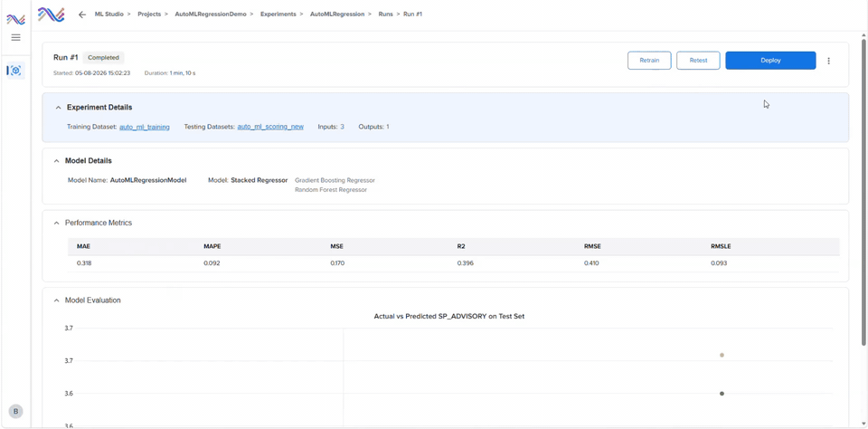Click the Retest button
868x429 pixels.
698,61
